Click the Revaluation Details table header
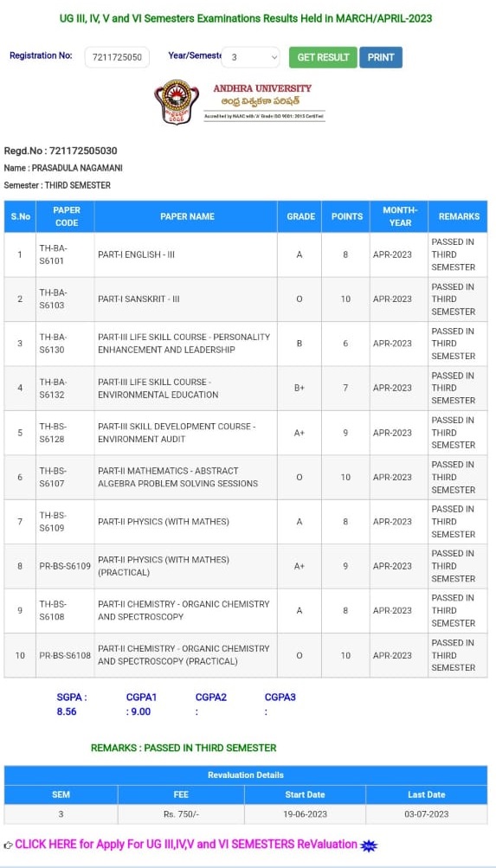Image resolution: width=496 pixels, height=868 pixels. pos(246,775)
